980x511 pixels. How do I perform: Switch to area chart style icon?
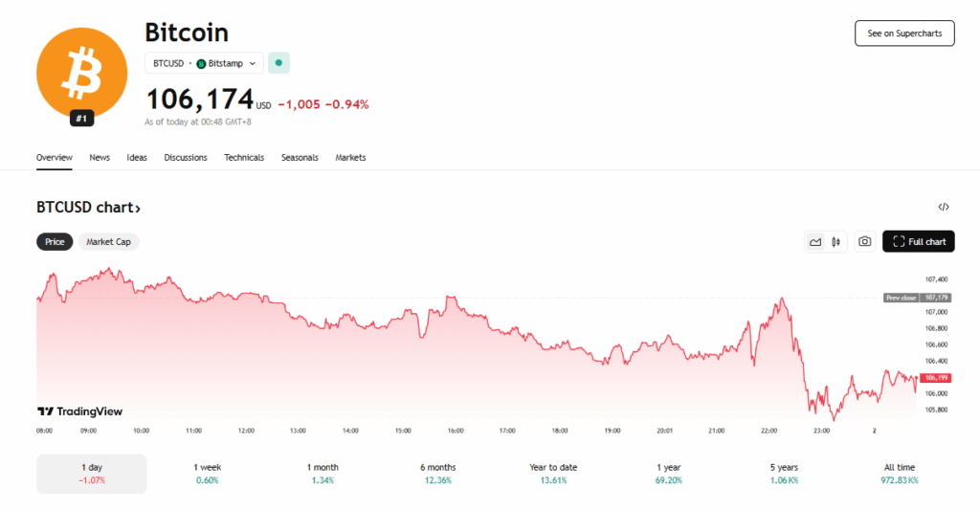click(x=815, y=242)
